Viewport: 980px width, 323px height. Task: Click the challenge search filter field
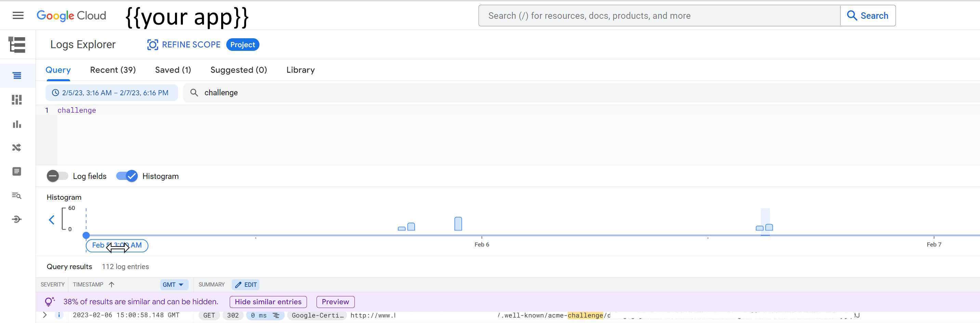coord(581,93)
